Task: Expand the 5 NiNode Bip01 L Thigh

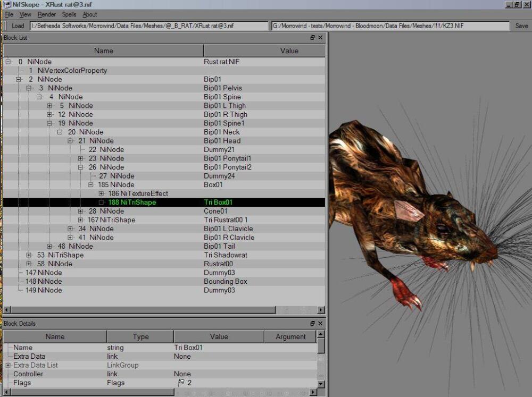Action: click(x=49, y=106)
